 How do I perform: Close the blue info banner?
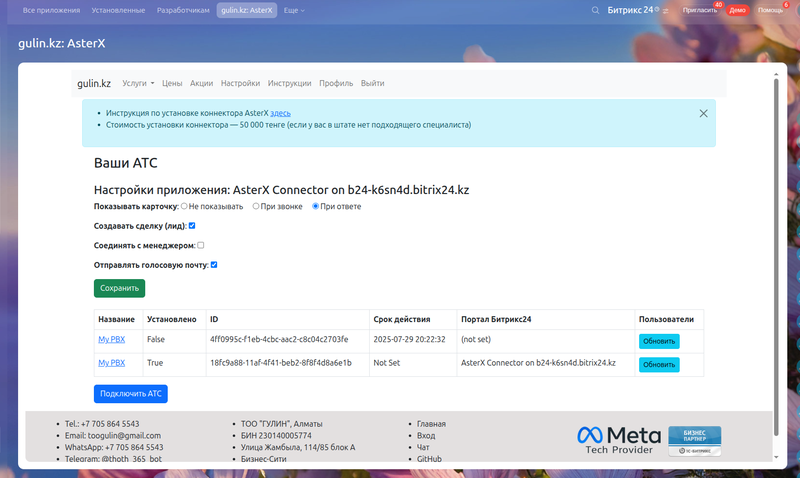tap(703, 113)
